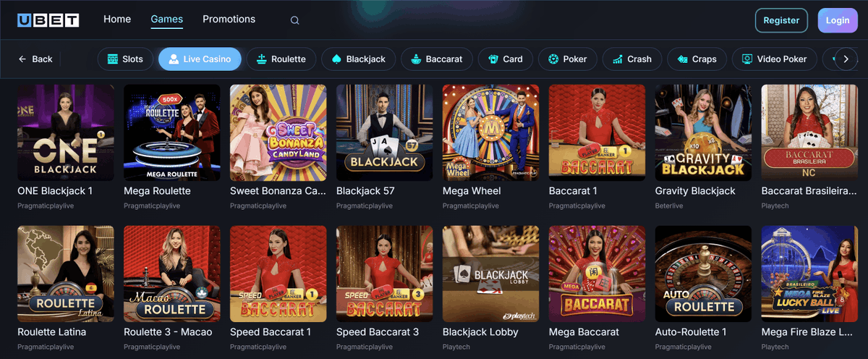Click the Card category icon
This screenshot has width=868, height=359.
[x=493, y=59]
